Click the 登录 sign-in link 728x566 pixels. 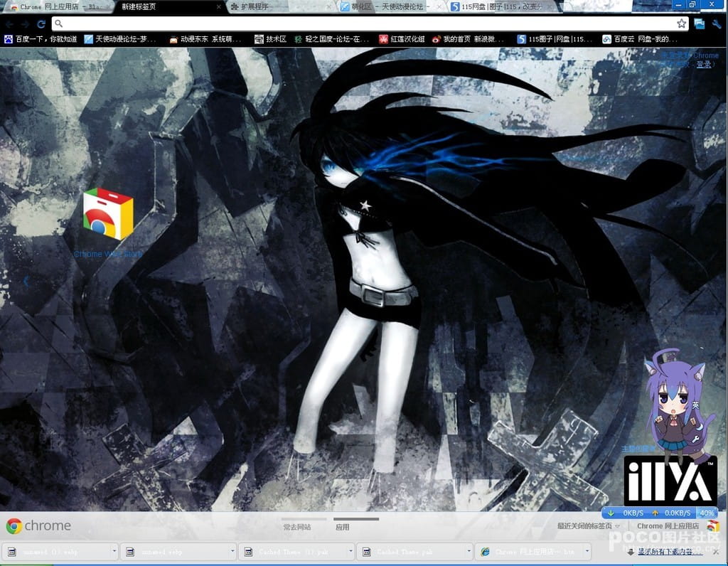coord(704,65)
